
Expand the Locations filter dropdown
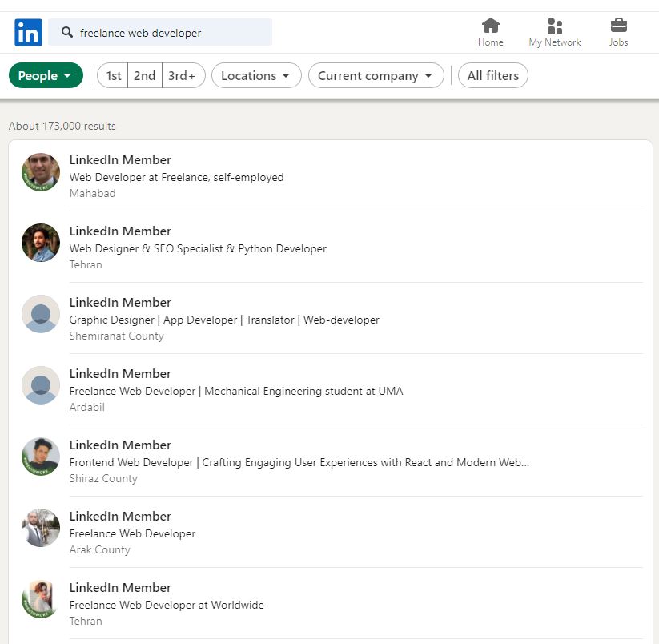(256, 75)
